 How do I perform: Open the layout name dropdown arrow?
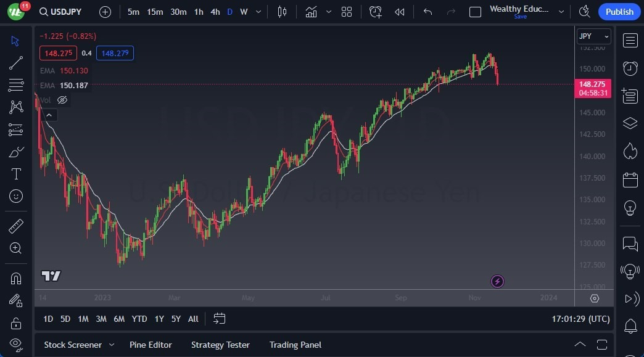[561, 11]
